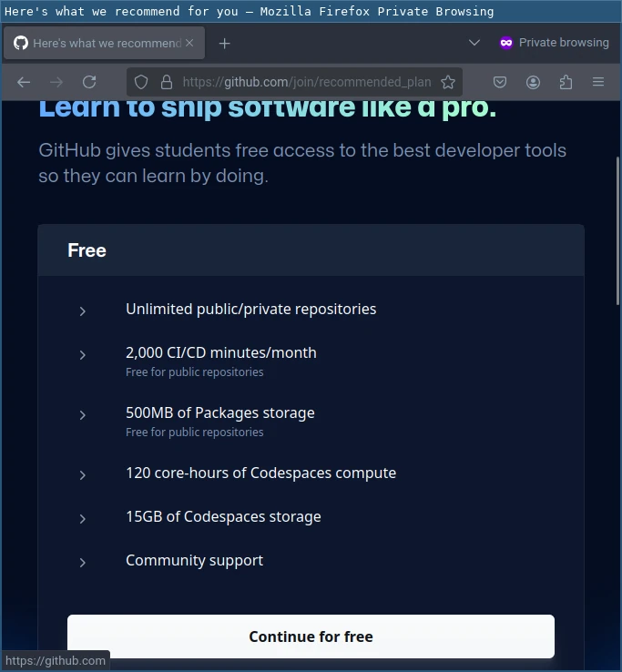Expand the 500MB of Packages storage item
The height and width of the screenshot is (672, 622).
[83, 414]
